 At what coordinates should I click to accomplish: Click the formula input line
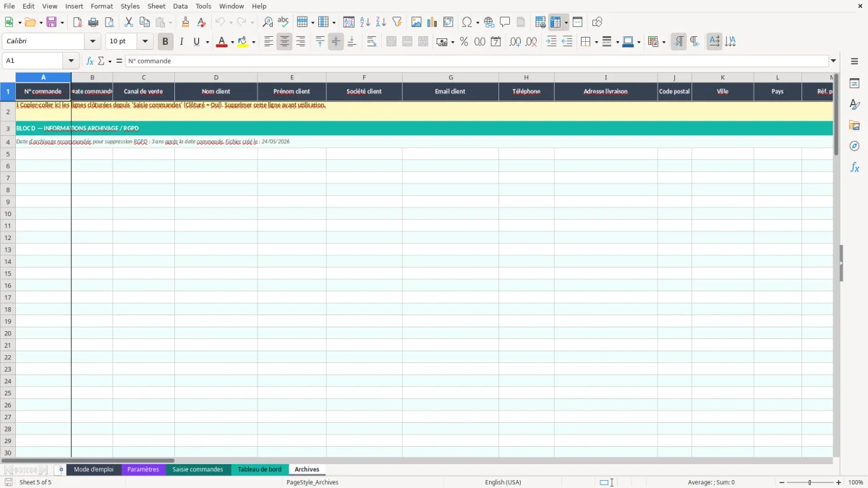pos(477,61)
